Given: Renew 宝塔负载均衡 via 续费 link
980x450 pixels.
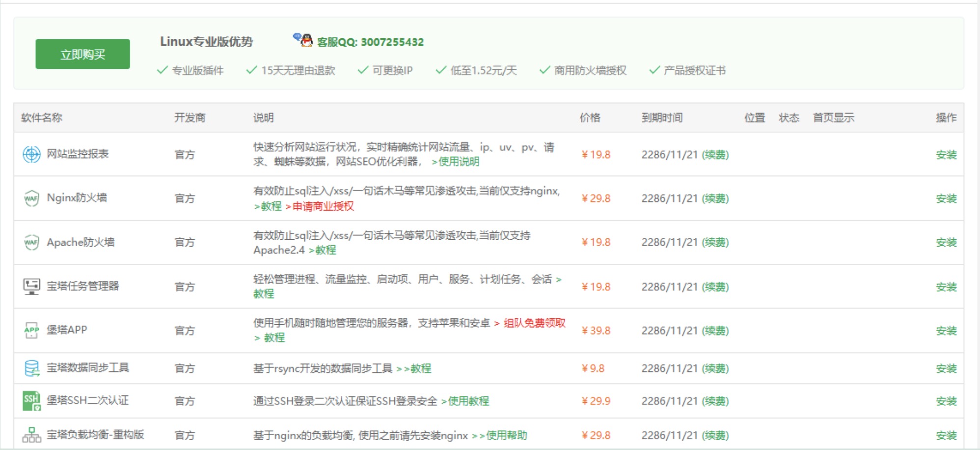Looking at the screenshot, I should [x=715, y=435].
